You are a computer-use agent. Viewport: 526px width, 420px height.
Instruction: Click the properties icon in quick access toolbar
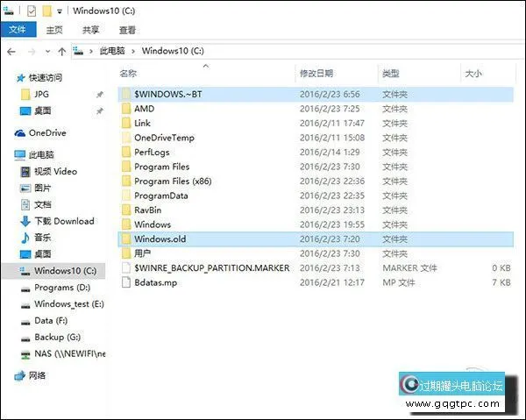point(32,11)
